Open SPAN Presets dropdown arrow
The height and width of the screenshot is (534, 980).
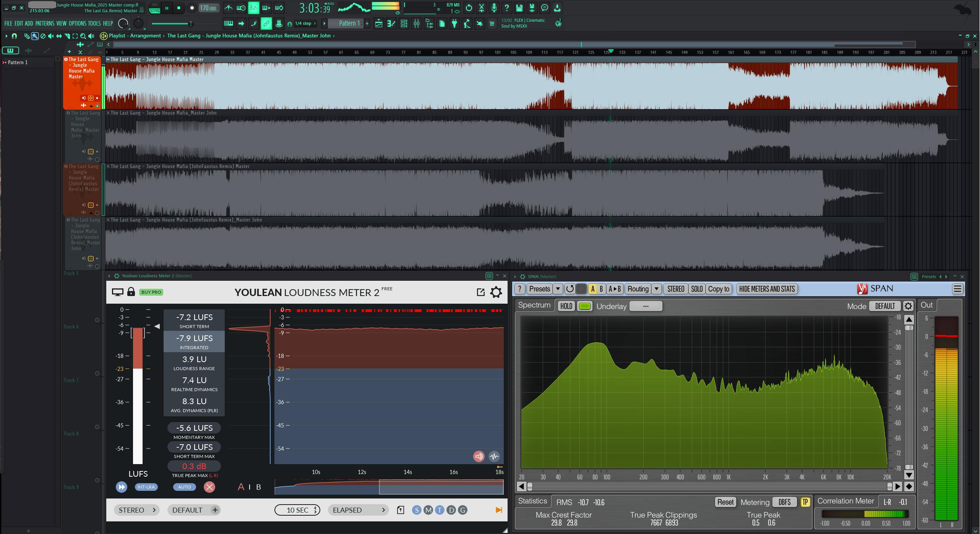[558, 289]
